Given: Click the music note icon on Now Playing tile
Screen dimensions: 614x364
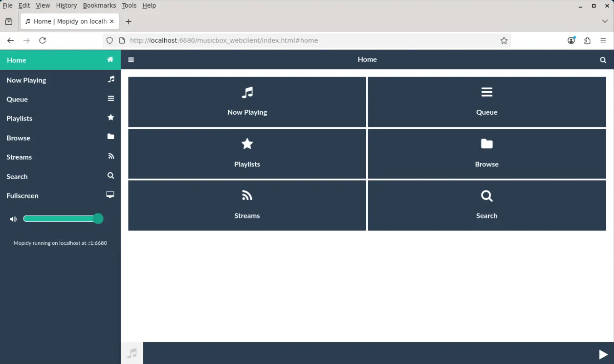Looking at the screenshot, I should pos(247,93).
